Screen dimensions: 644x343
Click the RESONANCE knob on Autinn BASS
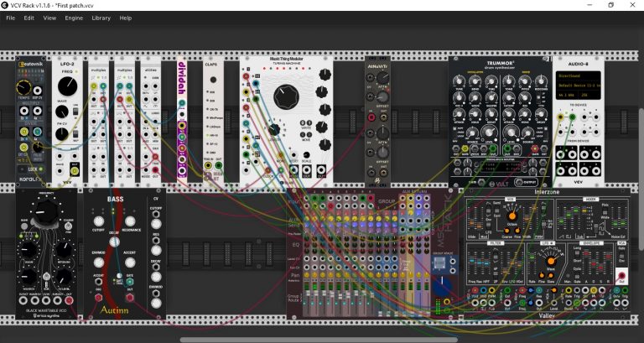click(x=130, y=221)
